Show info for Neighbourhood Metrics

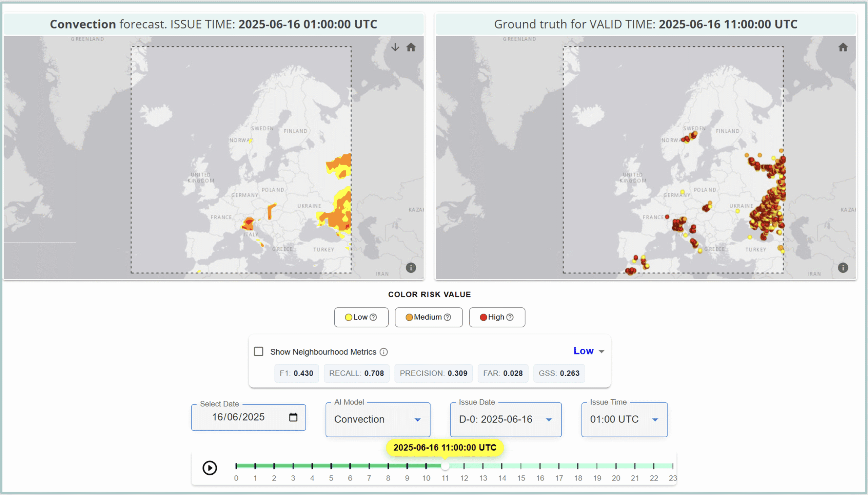[383, 352]
